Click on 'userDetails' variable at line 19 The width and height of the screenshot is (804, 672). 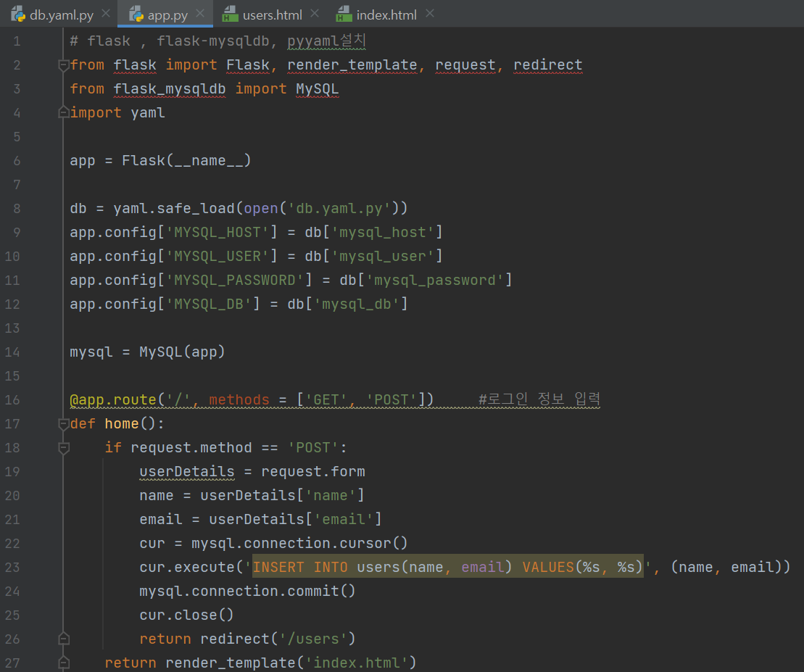click(187, 472)
